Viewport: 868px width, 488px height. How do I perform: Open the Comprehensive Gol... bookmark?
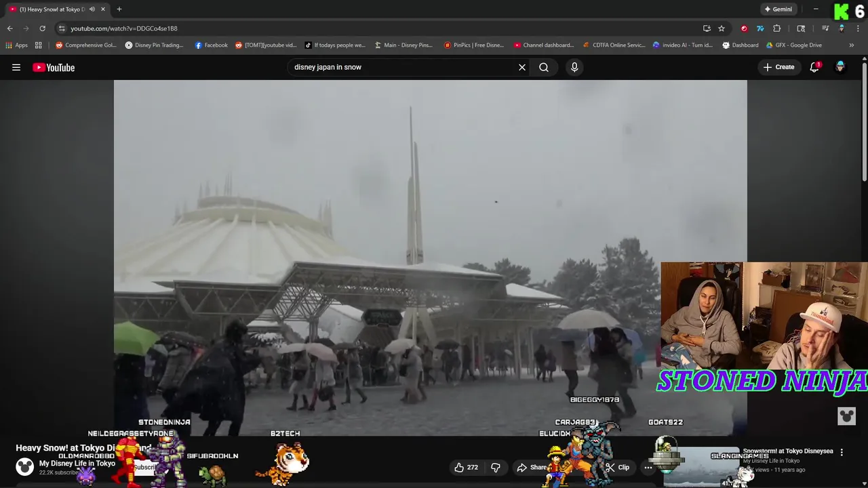86,45
